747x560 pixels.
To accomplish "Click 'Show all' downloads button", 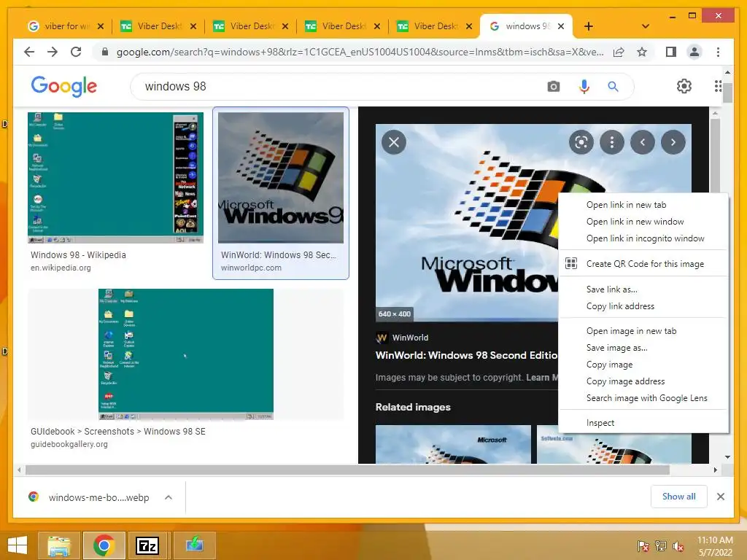I will 678,497.
